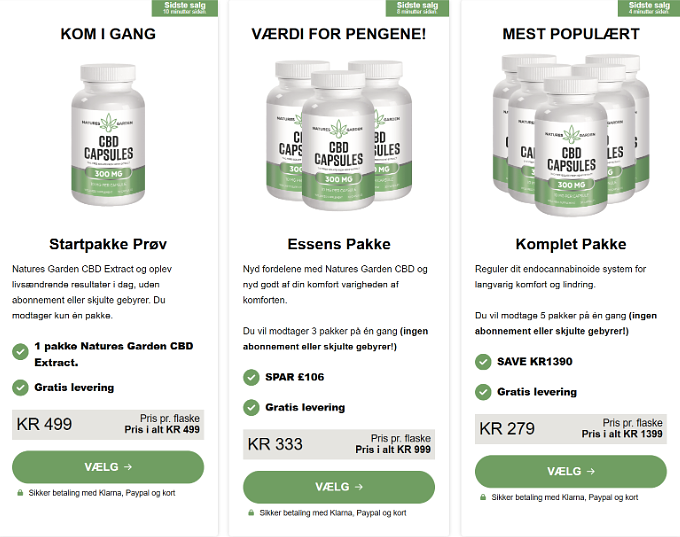Click the green checkmark beside SPAR £106
Screen dimensions: 680x537
point(251,377)
